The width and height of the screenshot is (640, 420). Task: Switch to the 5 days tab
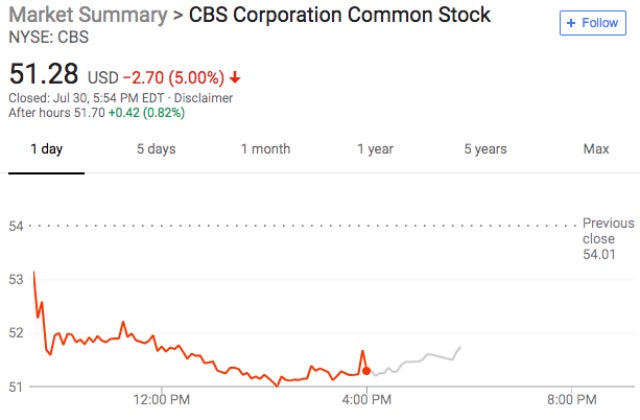coord(156,149)
